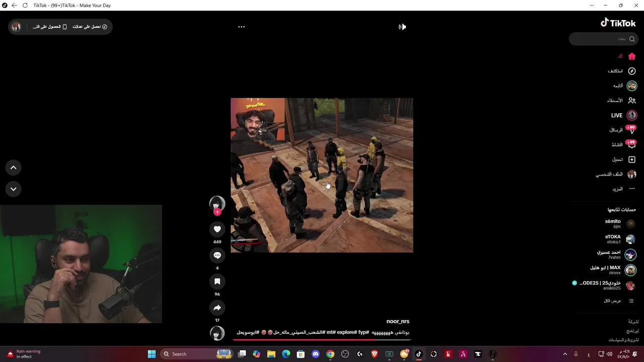The height and width of the screenshot is (362, 644).
Task: Open the Rain warning weather widget
Action: [23, 354]
